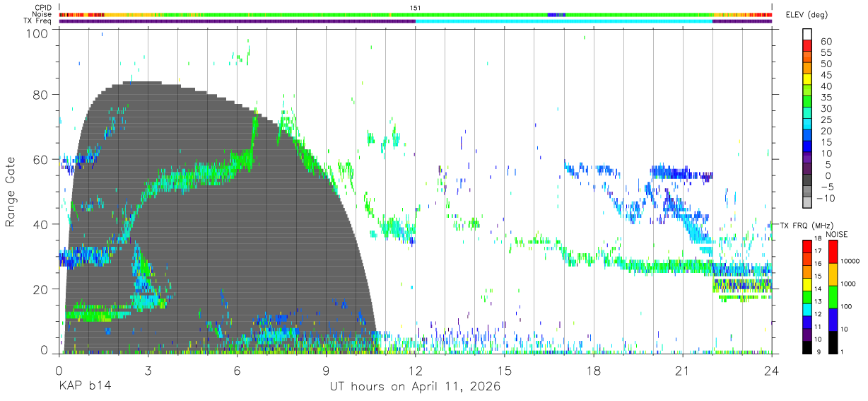This screenshot has width=868, height=401.
Task: Select the dark gray −5–0 segment of ELEV colorbar
Action: [x=807, y=181]
